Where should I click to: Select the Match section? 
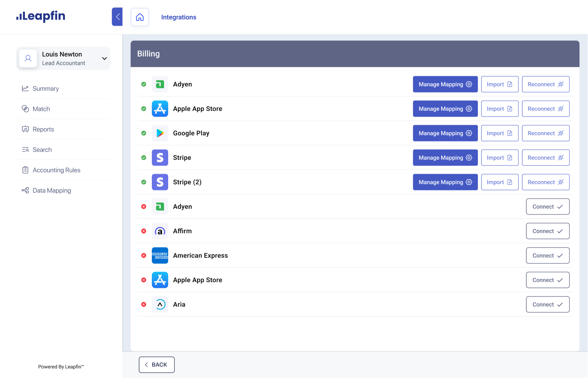coord(41,109)
